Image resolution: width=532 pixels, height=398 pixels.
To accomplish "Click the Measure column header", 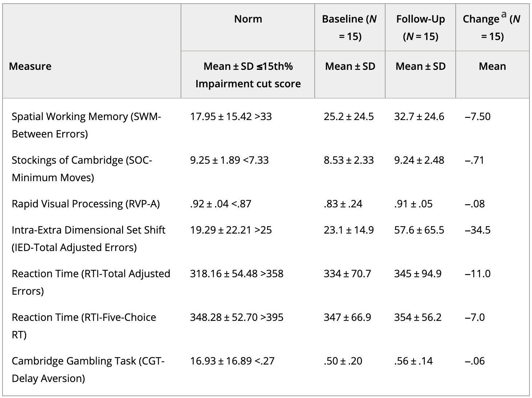I will pyautogui.click(x=30, y=66).
